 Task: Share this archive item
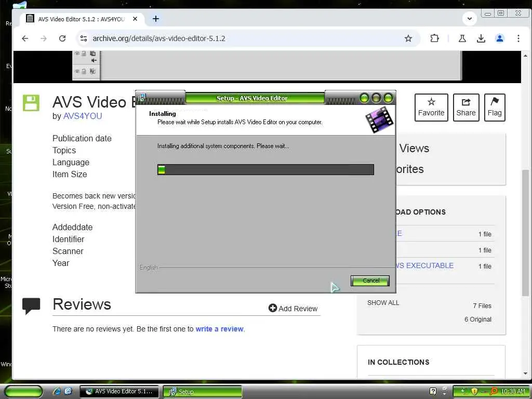click(x=466, y=107)
